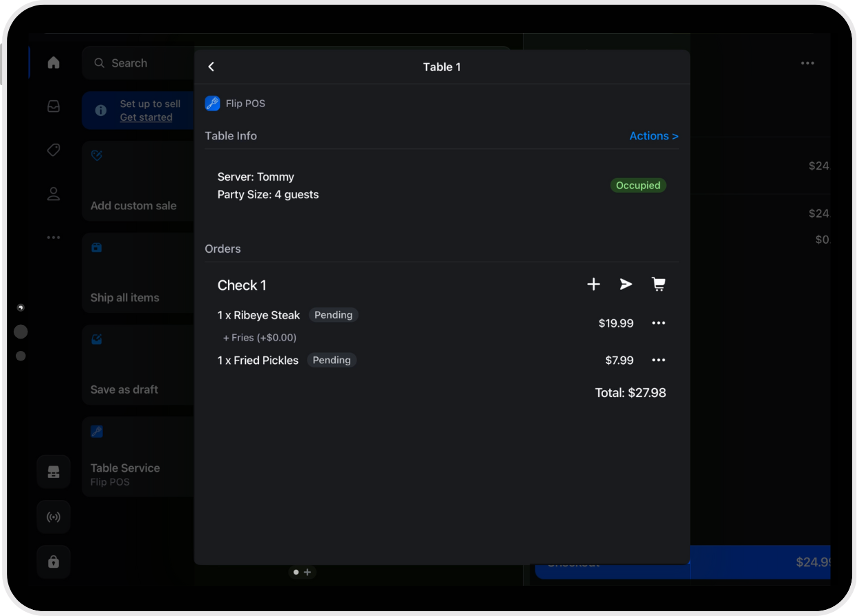Viewport: 857px width, 616px height.
Task: Open options for the Fried Pickles item
Action: point(659,360)
